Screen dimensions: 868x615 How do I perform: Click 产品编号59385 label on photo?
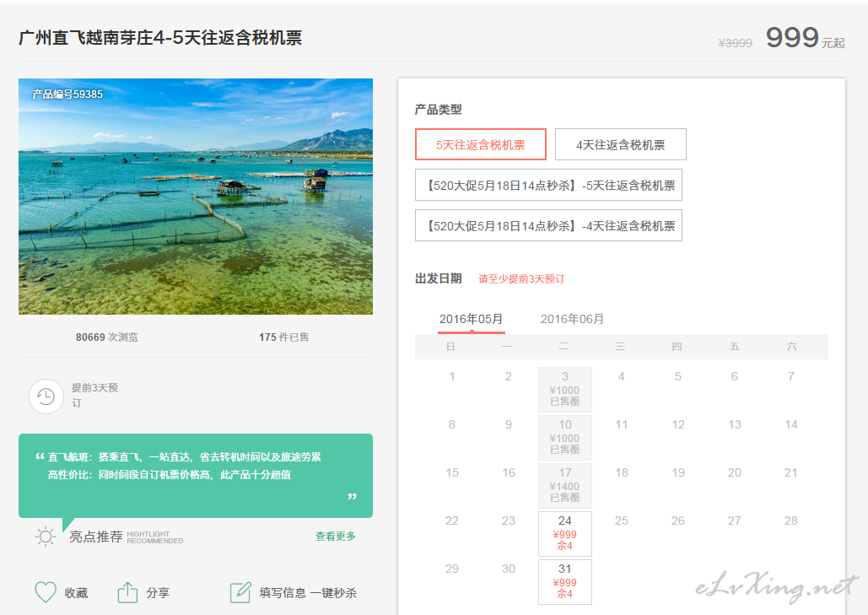point(67,94)
